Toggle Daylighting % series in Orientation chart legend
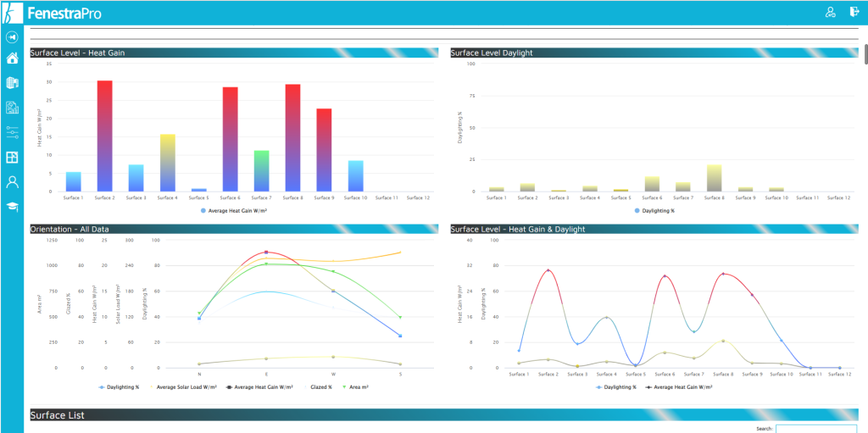The image size is (868, 433). (x=119, y=386)
